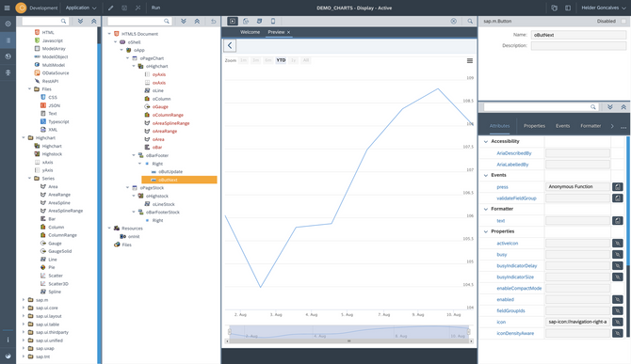The image size is (631, 364).
Task: Close the Preview tab
Action: click(288, 32)
